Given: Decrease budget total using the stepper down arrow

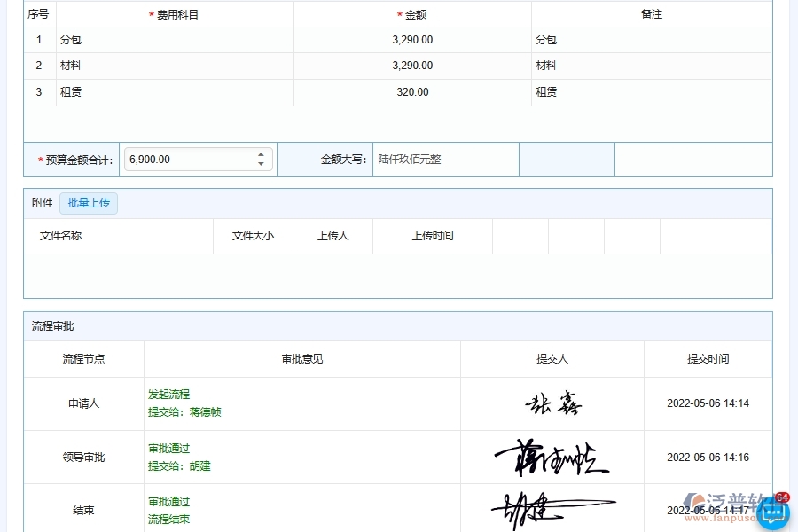Looking at the screenshot, I should (260, 164).
